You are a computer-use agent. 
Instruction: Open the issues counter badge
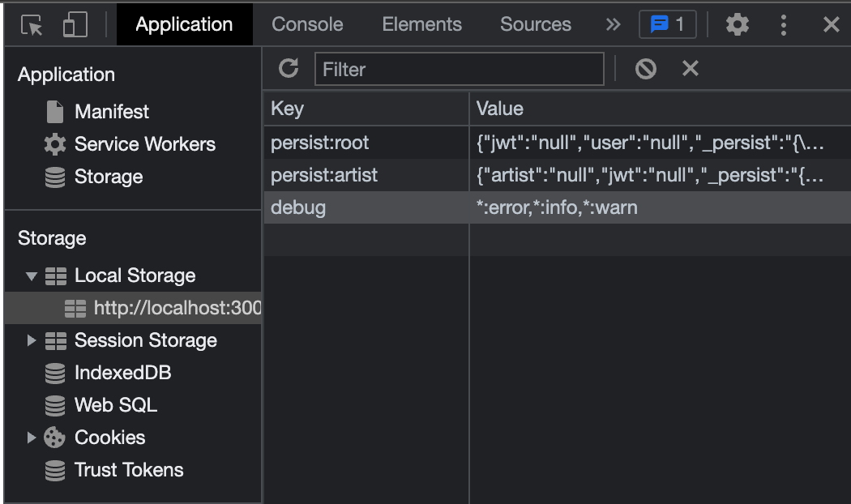pyautogui.click(x=668, y=24)
